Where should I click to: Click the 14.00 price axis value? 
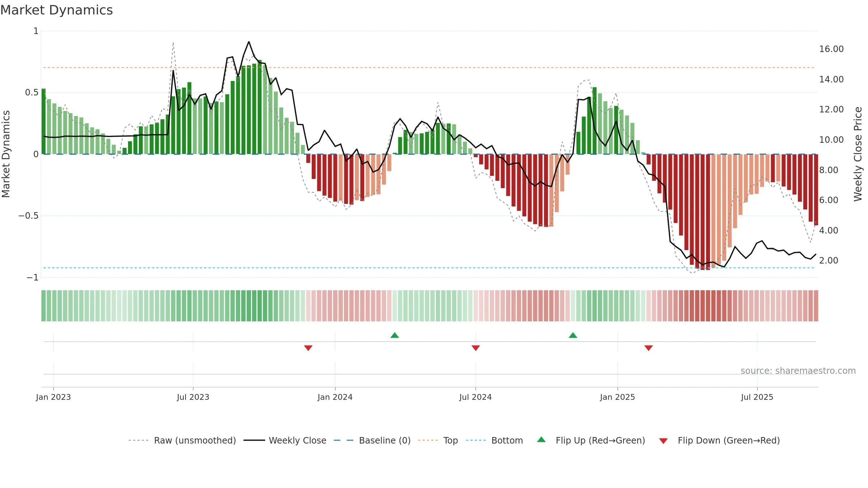[831, 79]
